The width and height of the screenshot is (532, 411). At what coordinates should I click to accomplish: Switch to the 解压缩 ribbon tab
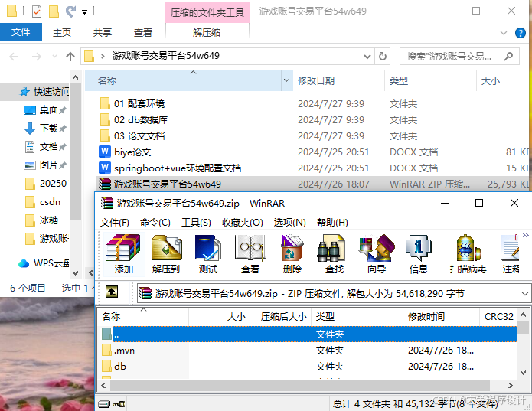pos(207,33)
